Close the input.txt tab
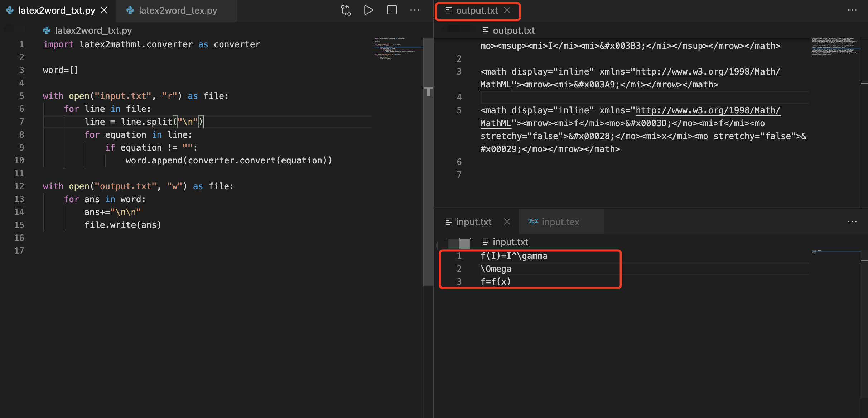The height and width of the screenshot is (418, 868). pyautogui.click(x=507, y=222)
